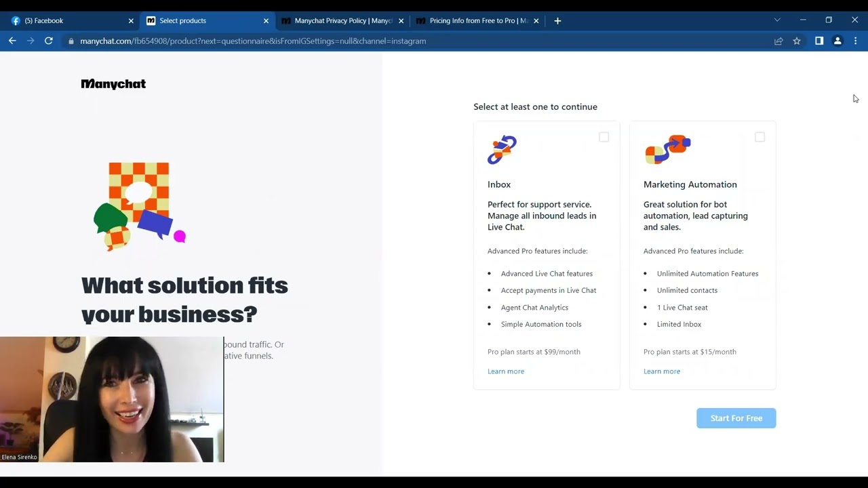Click the Manychat logo

click(x=113, y=84)
